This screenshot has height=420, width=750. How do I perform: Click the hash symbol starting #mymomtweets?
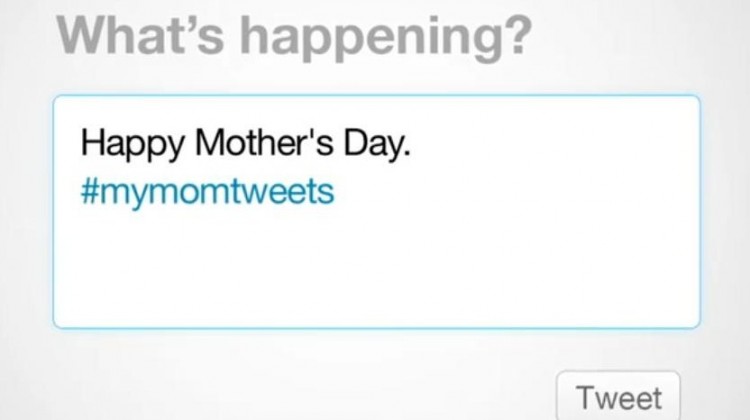(x=88, y=191)
